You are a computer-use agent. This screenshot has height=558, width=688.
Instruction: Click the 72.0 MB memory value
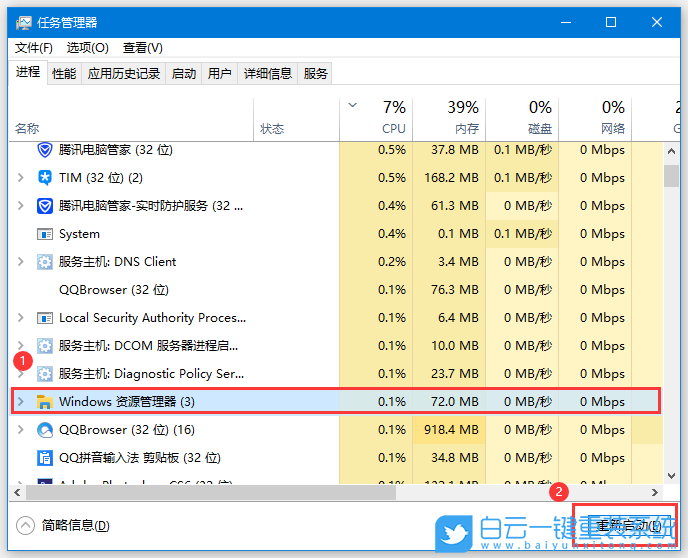click(x=455, y=402)
